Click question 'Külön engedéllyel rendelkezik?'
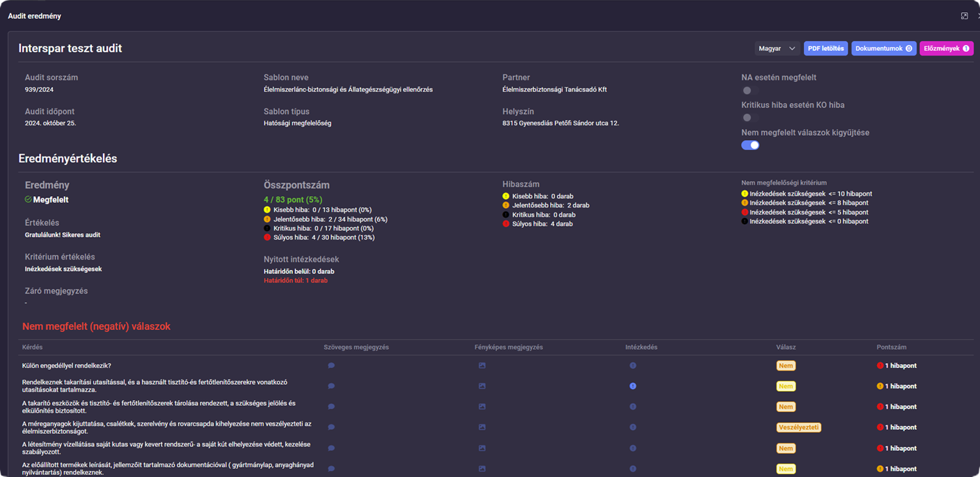980x477 pixels. (x=66, y=366)
